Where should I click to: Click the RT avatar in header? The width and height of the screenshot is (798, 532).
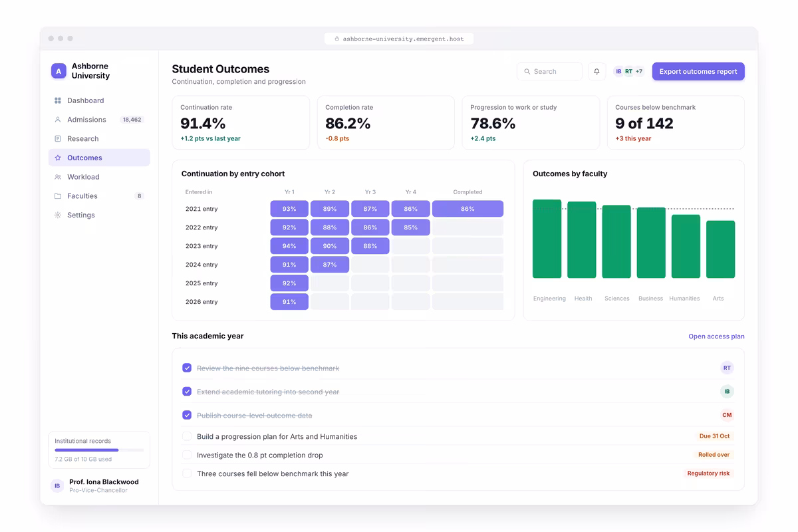point(628,71)
